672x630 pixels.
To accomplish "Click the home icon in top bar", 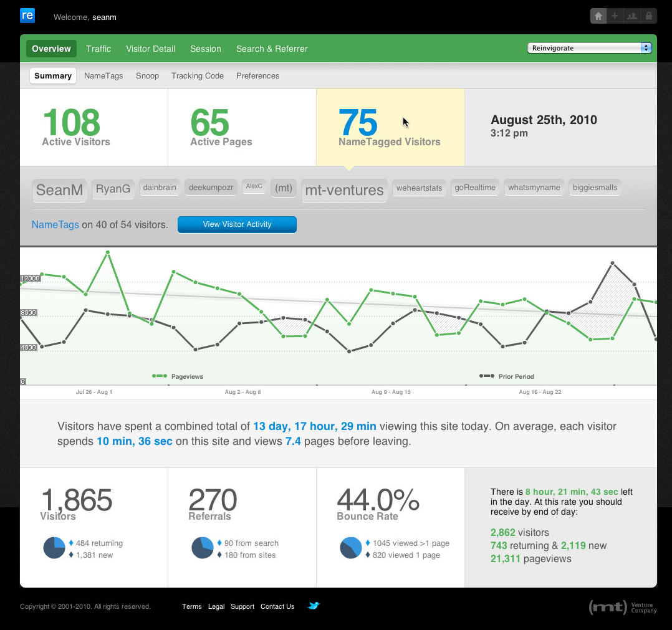I will (598, 16).
